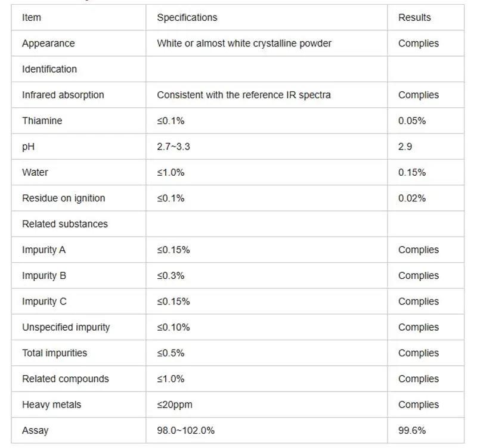Viewport: 477px width, 448px height.
Task: Select the "Unspecified impurity" cell
Action: coord(66,327)
